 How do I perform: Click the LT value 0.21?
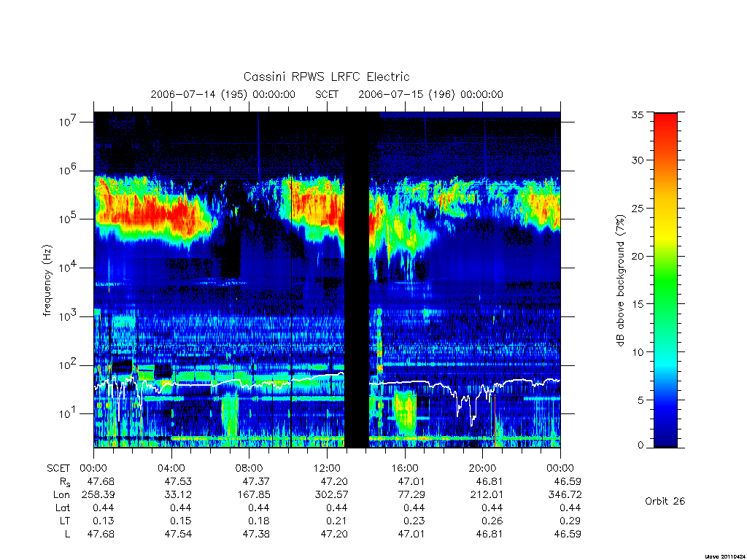click(337, 521)
